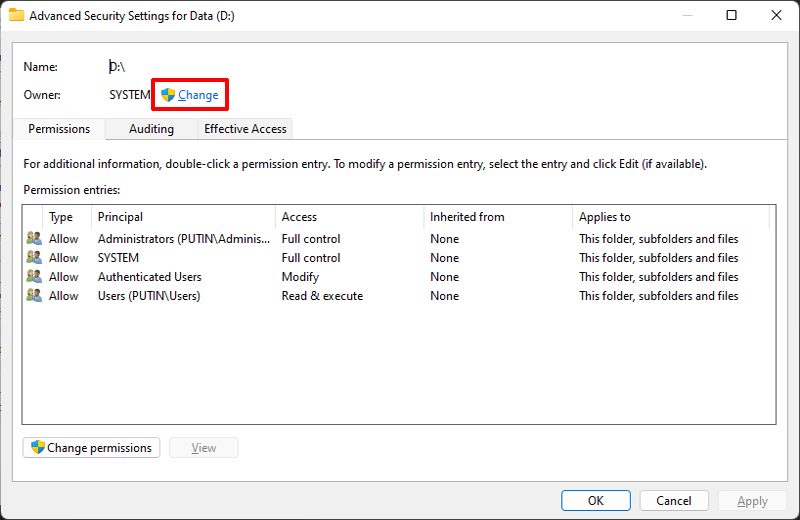Click the users icon for SYSTEM entry
Viewport: 800px width, 520px height.
pyautogui.click(x=34, y=258)
